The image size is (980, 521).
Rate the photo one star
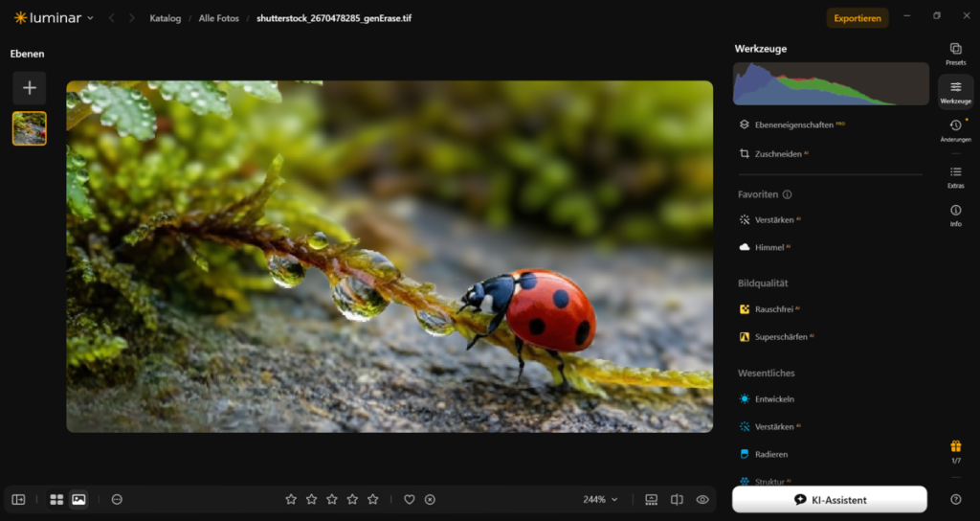point(291,499)
